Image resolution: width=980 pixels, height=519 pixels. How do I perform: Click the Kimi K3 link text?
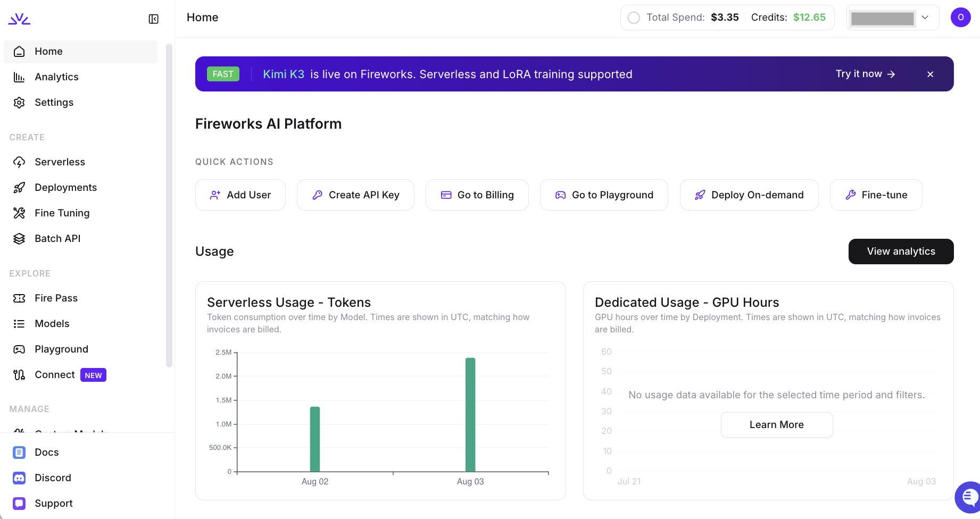284,74
